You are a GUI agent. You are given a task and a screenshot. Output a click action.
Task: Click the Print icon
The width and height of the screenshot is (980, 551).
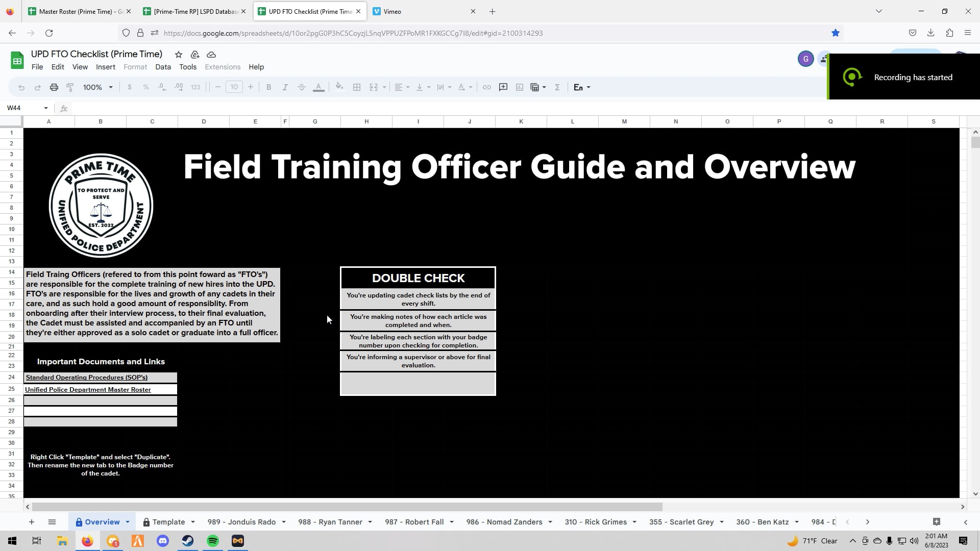coord(54,87)
